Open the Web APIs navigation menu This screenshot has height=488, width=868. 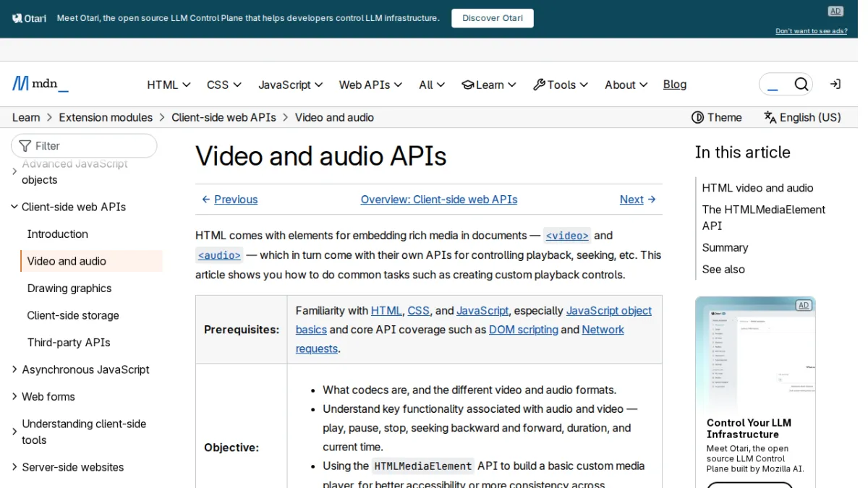pos(370,85)
